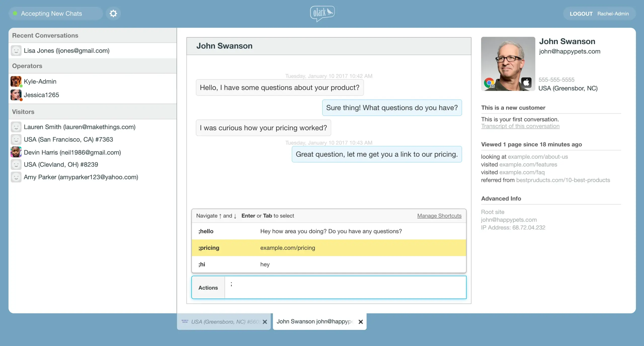Click the chat message input field
This screenshot has width=644, height=346.
[345, 288]
